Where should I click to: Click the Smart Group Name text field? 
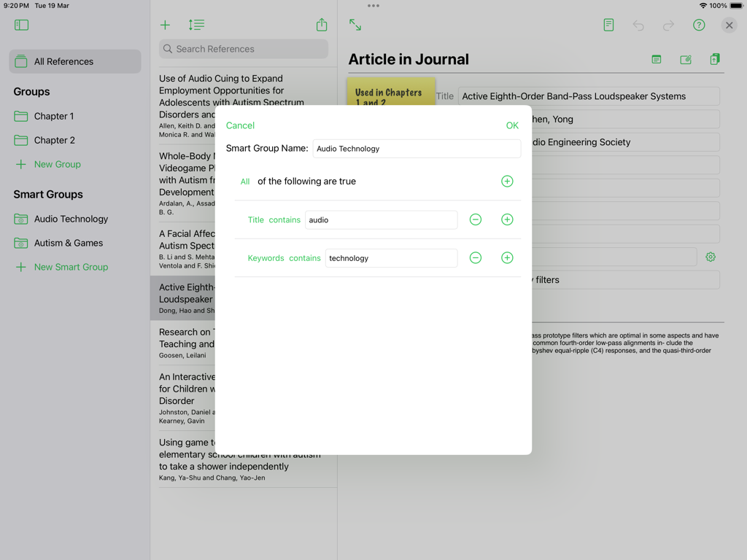(x=417, y=148)
